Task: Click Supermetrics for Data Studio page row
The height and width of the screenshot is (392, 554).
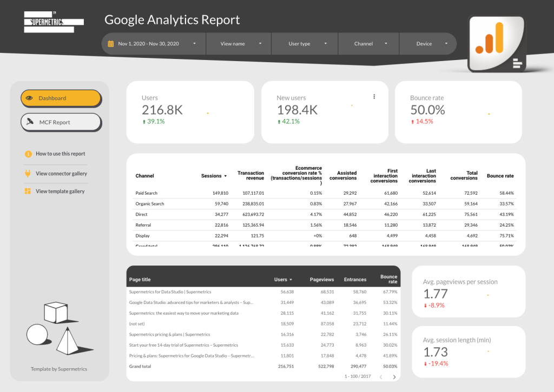Action: tap(263, 292)
